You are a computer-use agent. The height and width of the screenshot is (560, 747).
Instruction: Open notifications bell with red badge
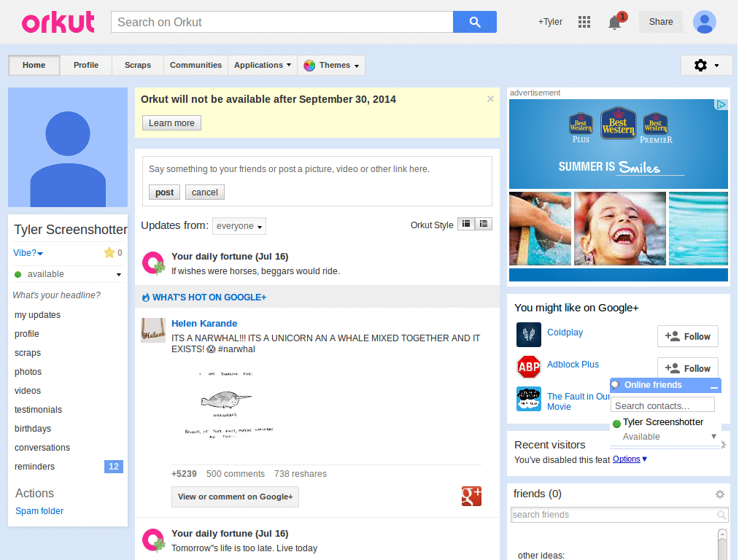tap(616, 22)
